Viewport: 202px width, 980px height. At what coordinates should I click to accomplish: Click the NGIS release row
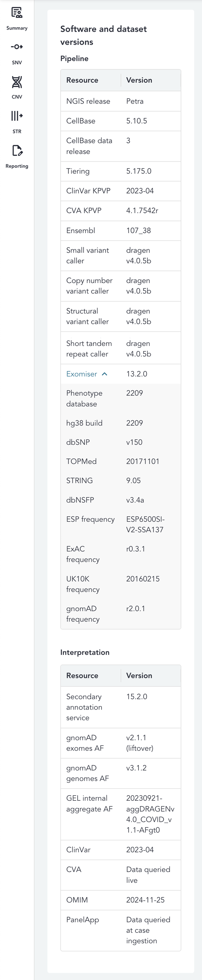[x=121, y=101]
